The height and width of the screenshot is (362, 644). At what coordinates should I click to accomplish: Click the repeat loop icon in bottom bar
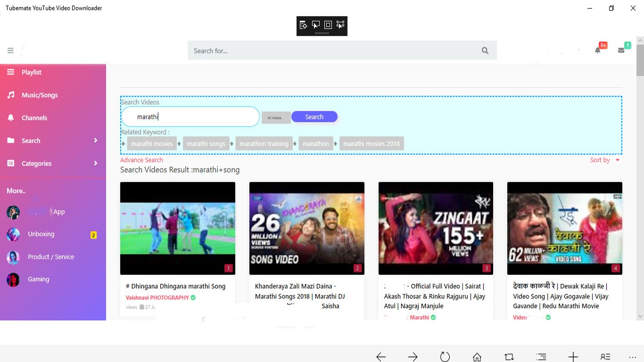(x=509, y=357)
